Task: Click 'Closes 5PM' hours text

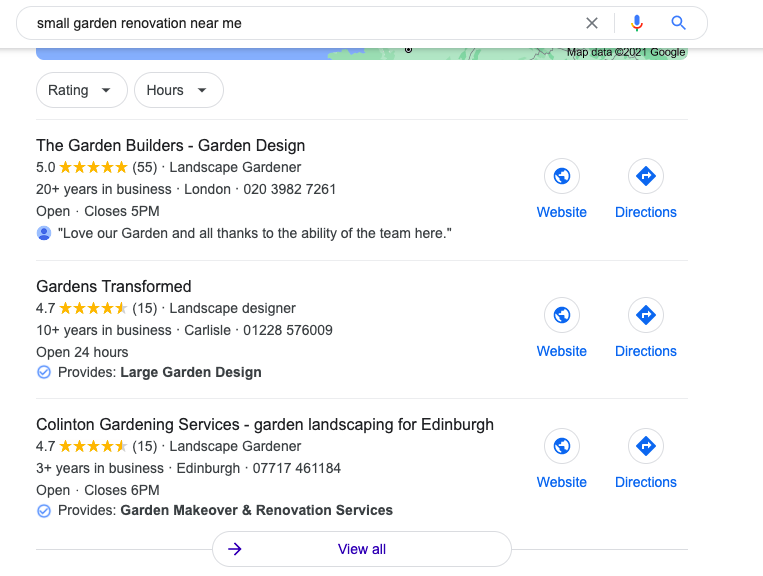Action: click(x=122, y=212)
